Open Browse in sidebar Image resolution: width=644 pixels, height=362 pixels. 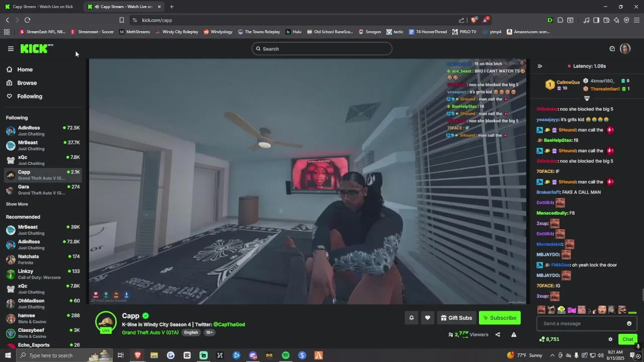click(x=27, y=83)
